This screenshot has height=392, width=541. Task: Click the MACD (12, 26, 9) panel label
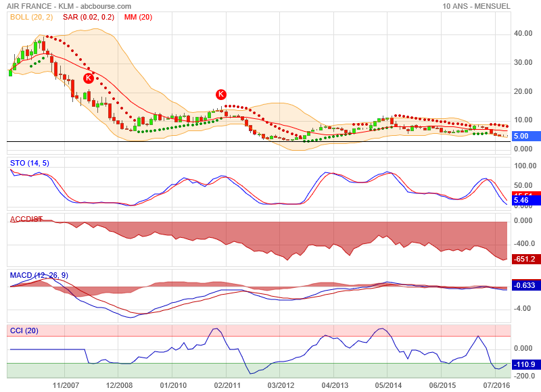point(39,275)
